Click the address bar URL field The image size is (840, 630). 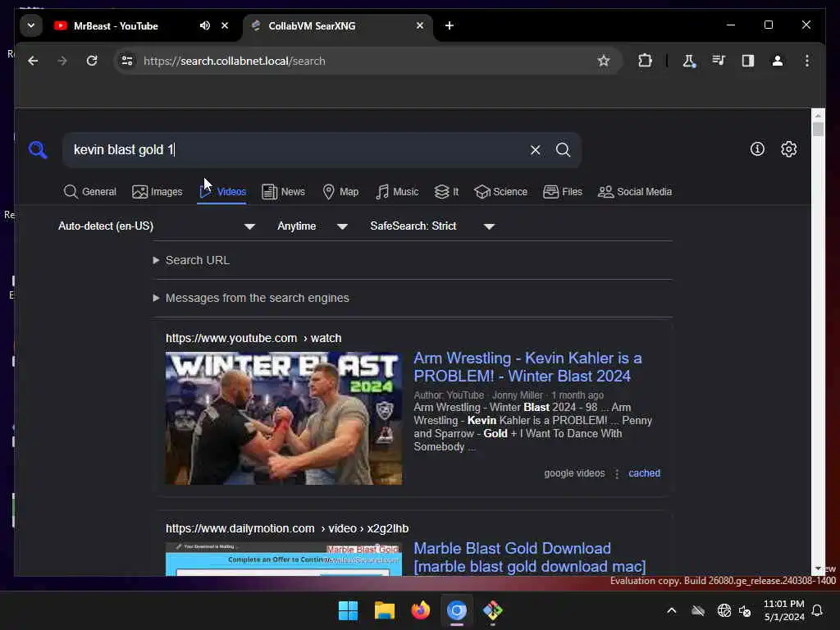367,61
